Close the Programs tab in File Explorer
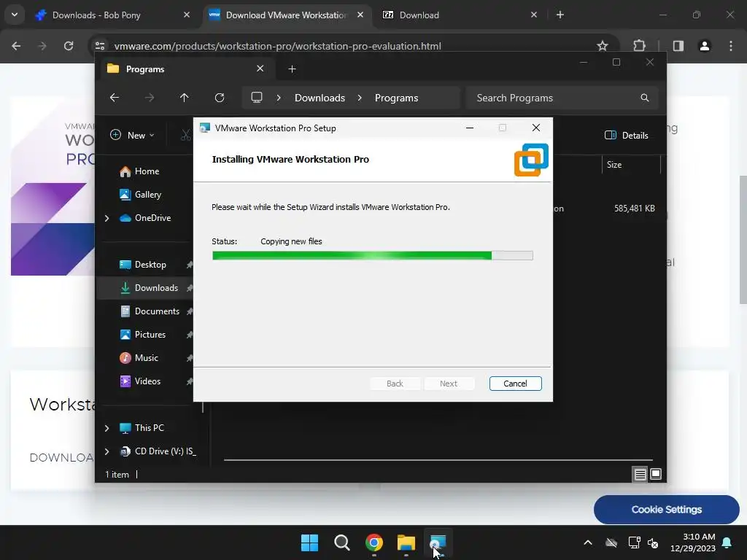Screen dimensions: 747x560 click(x=260, y=69)
